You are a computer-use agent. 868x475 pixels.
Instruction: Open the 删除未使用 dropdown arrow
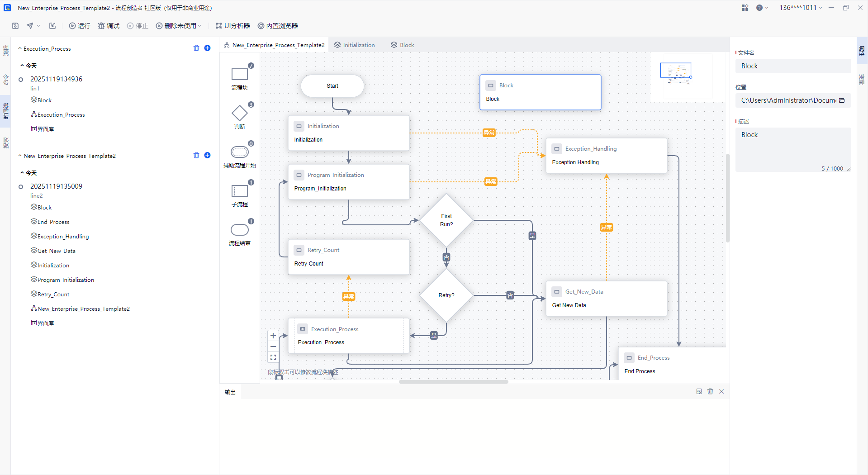[x=199, y=26]
